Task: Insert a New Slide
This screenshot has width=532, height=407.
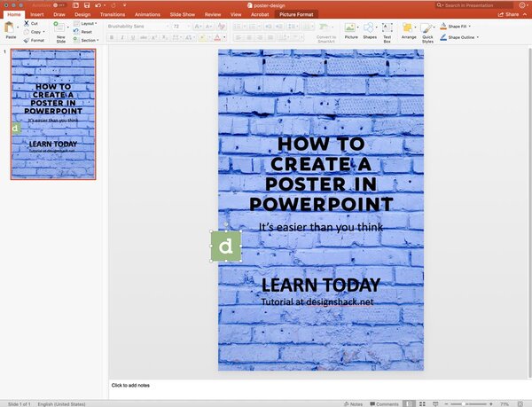Action: pos(60,28)
